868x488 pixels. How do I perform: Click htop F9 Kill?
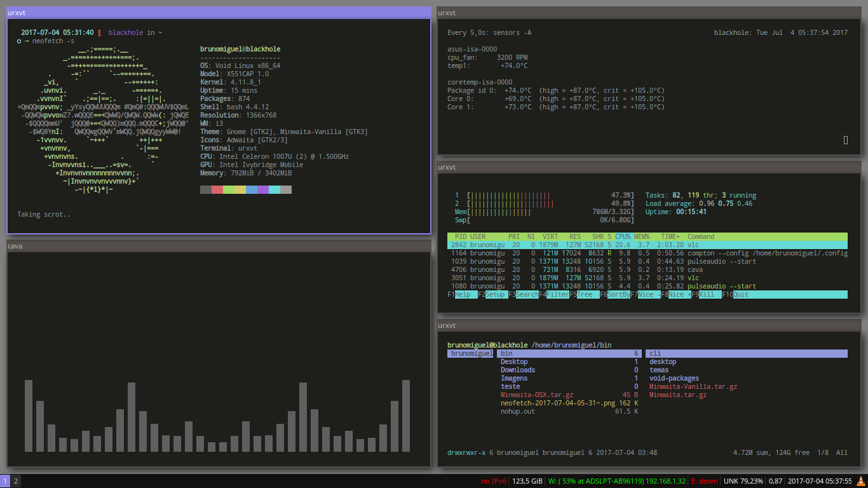706,295
